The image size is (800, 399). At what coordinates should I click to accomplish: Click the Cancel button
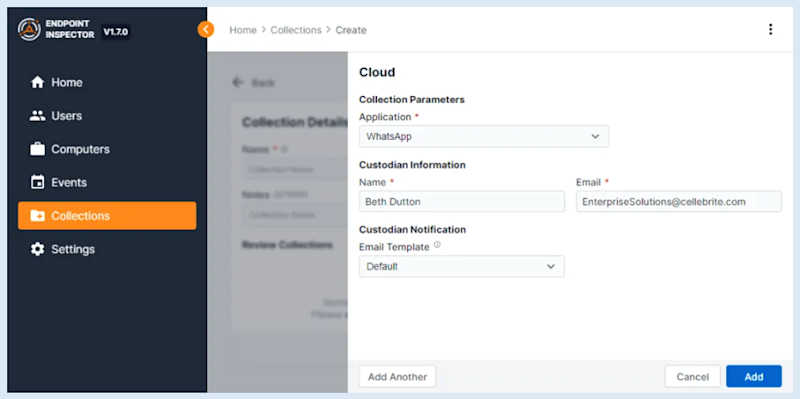click(692, 377)
